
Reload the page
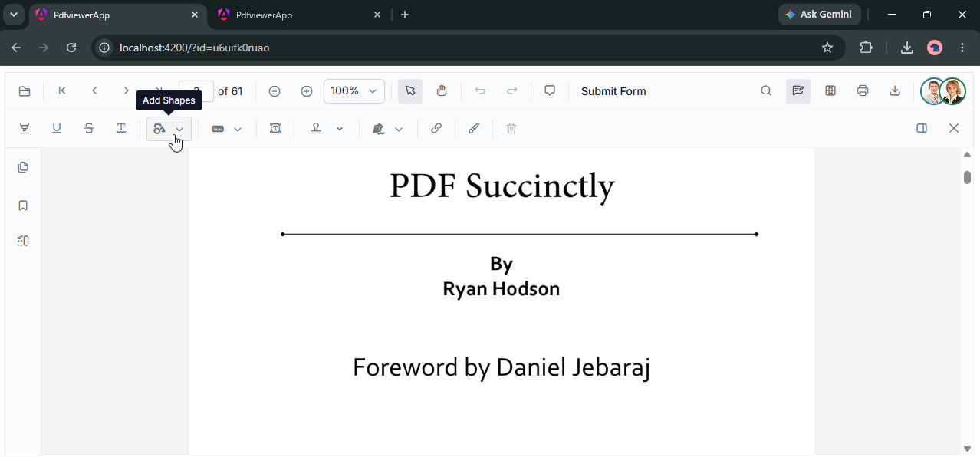tap(71, 48)
